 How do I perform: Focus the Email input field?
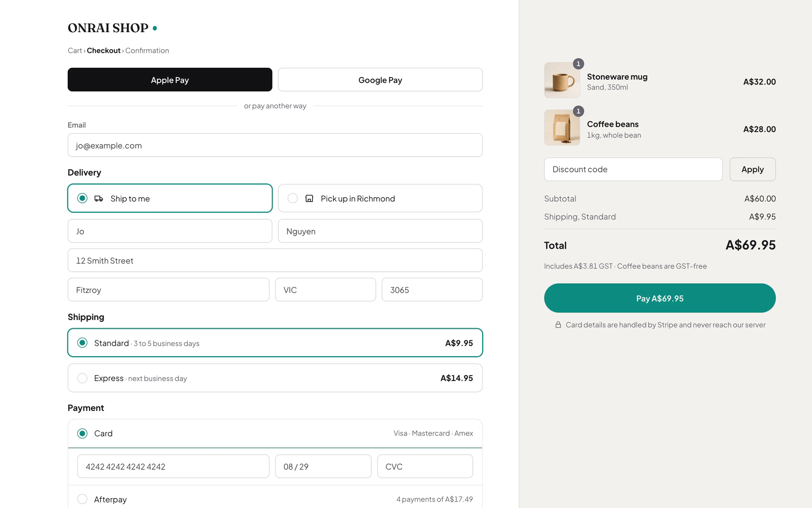pos(275,145)
